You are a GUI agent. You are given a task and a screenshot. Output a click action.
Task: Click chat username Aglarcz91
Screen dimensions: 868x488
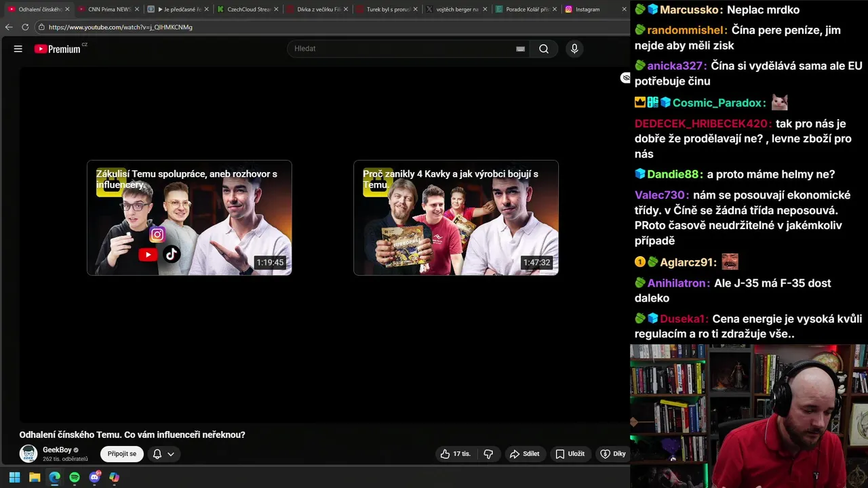coord(688,262)
